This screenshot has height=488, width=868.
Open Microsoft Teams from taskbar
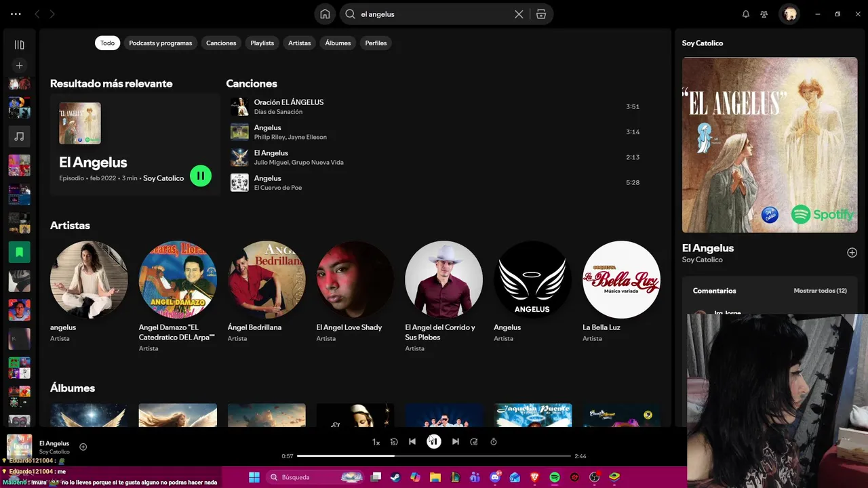point(475,477)
